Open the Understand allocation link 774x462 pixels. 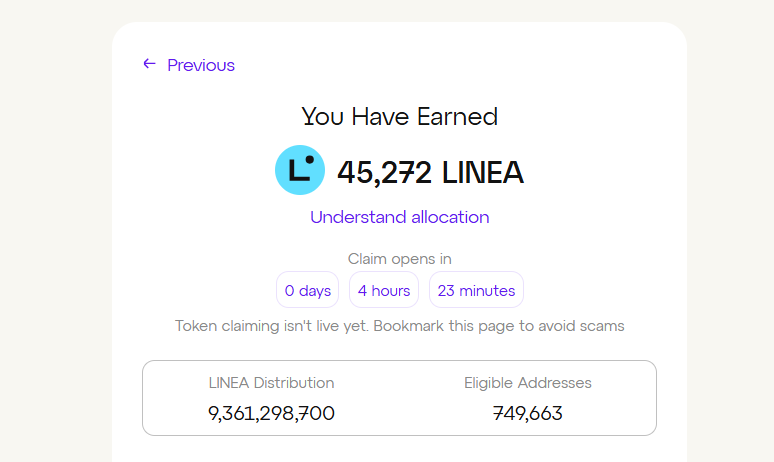pyautogui.click(x=399, y=217)
